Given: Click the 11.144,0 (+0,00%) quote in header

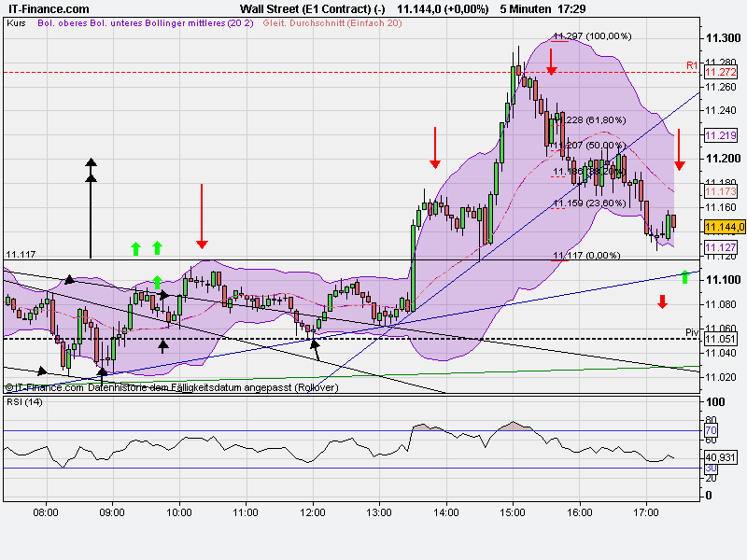Looking at the screenshot, I should point(443,8).
